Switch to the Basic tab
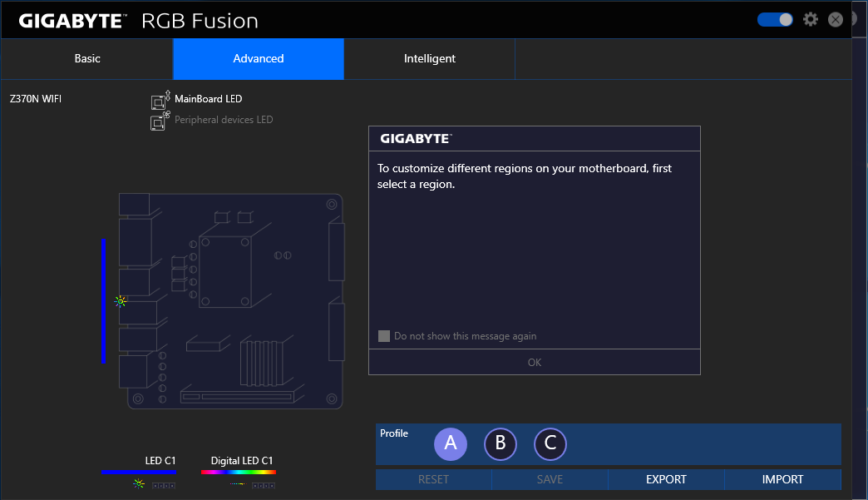This screenshot has width=868, height=500. 87,59
